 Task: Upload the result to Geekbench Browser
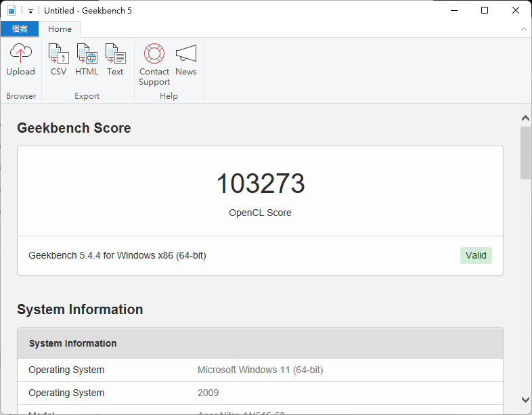[x=21, y=60]
